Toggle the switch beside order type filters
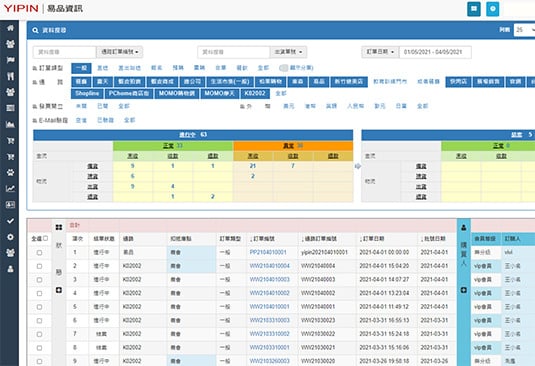Screen dimensions: 535x366 tap(284, 68)
